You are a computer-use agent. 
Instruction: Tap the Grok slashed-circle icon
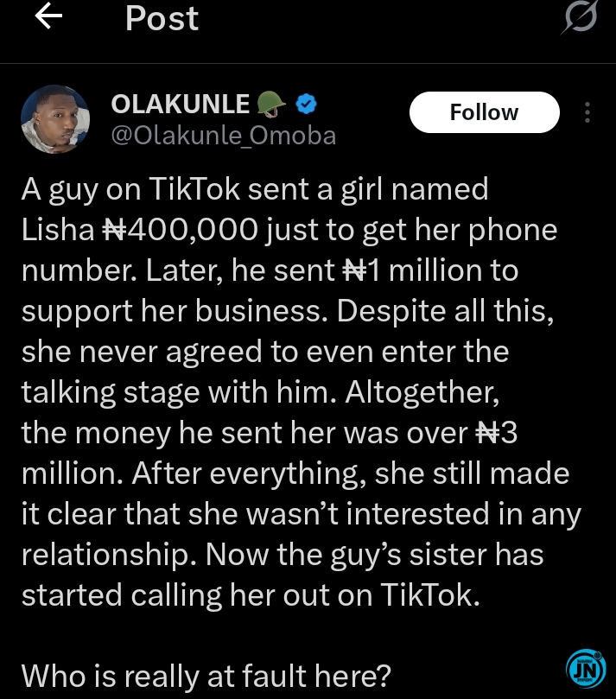tap(578, 19)
